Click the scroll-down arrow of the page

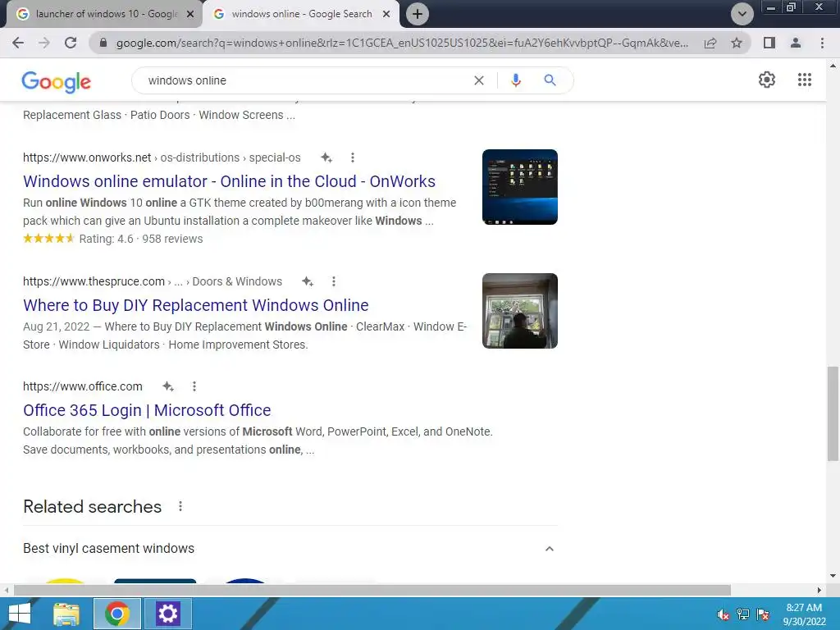tap(833, 576)
